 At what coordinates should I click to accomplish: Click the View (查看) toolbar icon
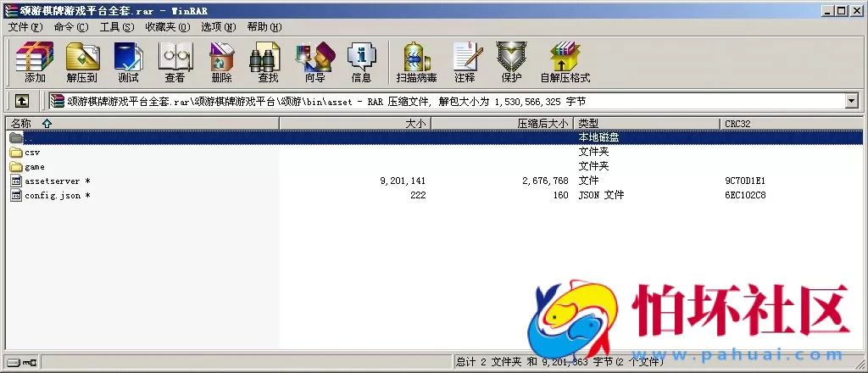(175, 57)
